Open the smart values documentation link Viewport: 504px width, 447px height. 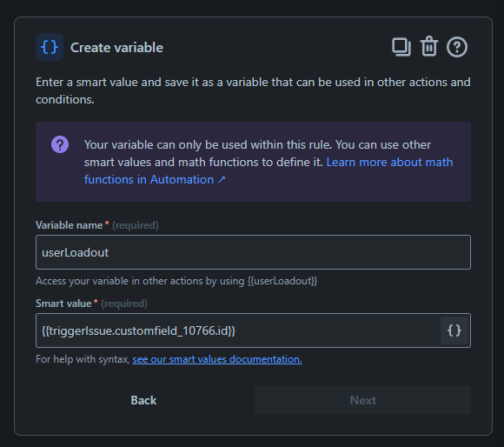217,359
